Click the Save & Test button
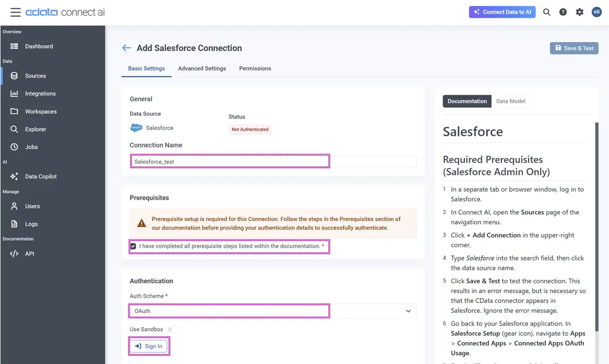 pos(574,48)
